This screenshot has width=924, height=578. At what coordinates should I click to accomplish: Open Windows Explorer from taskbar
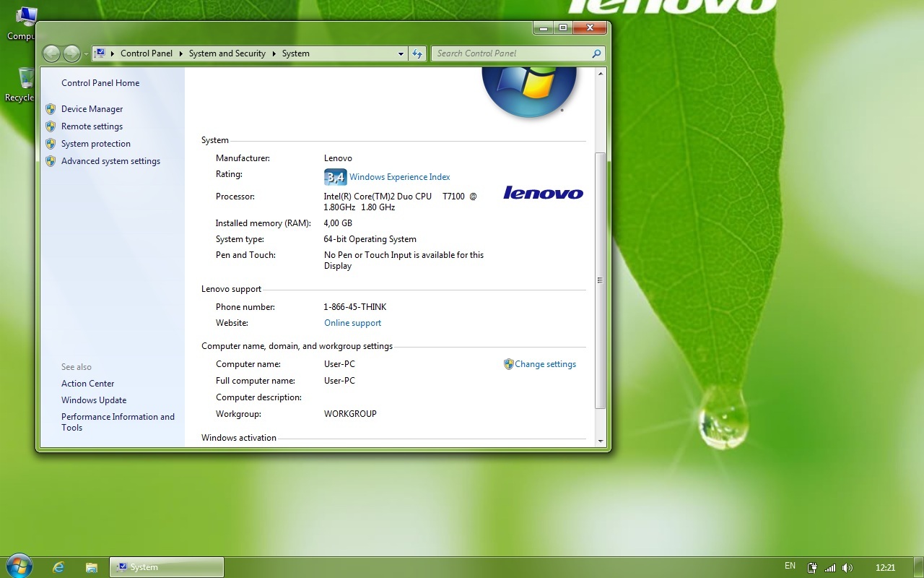[92, 567]
